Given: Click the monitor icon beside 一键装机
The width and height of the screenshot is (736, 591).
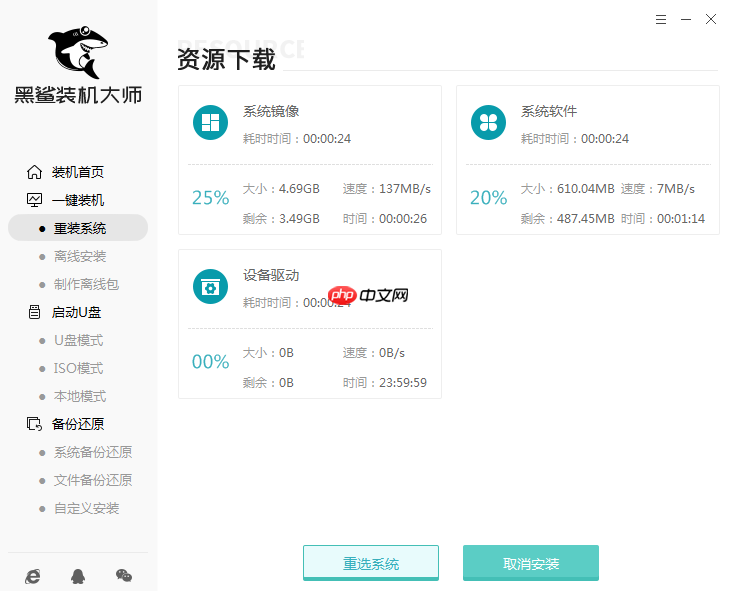Looking at the screenshot, I should 34,200.
